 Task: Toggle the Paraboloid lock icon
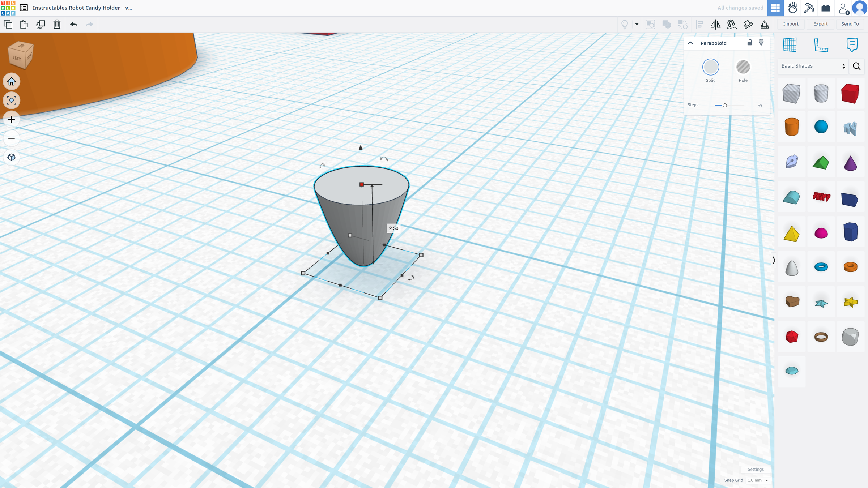tap(750, 42)
